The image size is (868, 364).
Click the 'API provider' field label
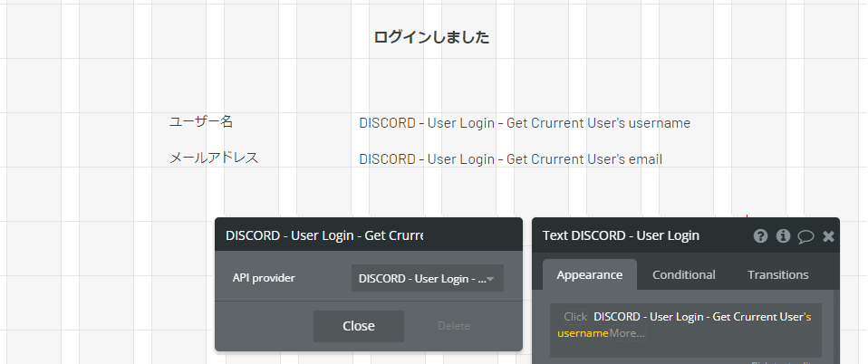(264, 278)
